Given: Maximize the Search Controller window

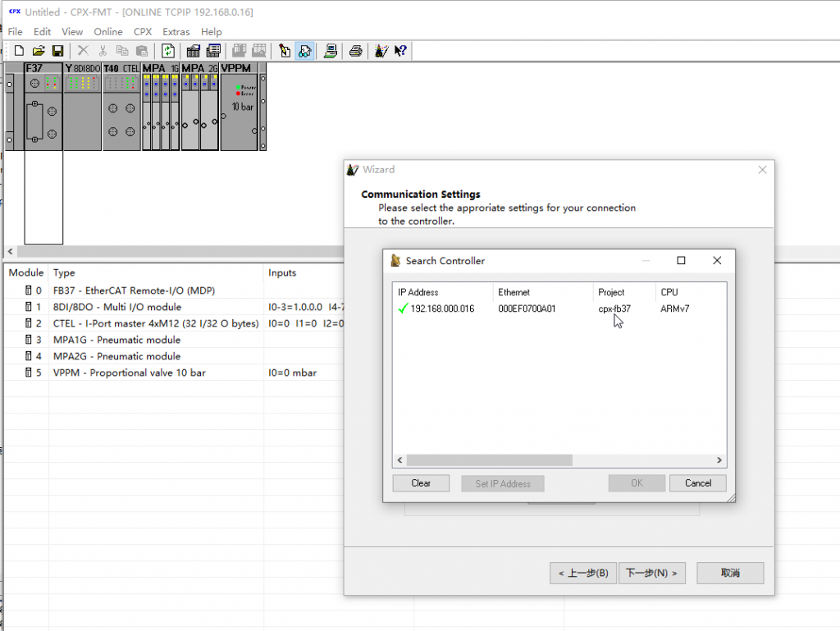Looking at the screenshot, I should tap(681, 260).
